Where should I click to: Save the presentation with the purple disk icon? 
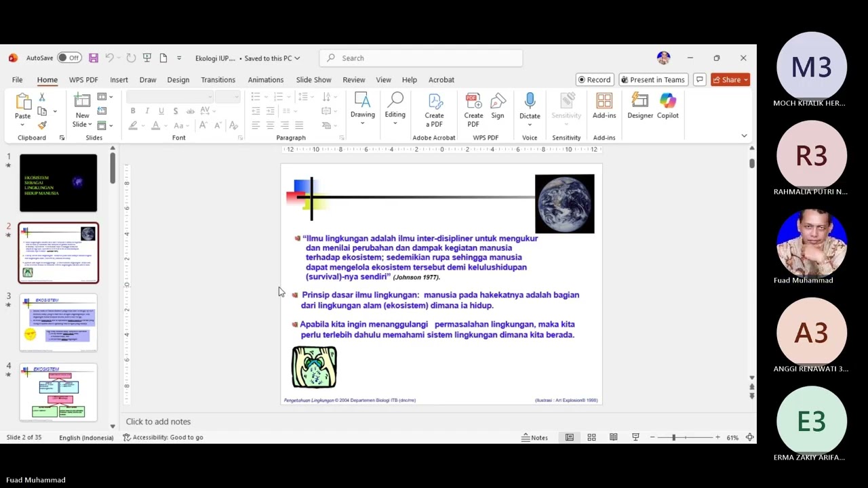pos(94,58)
